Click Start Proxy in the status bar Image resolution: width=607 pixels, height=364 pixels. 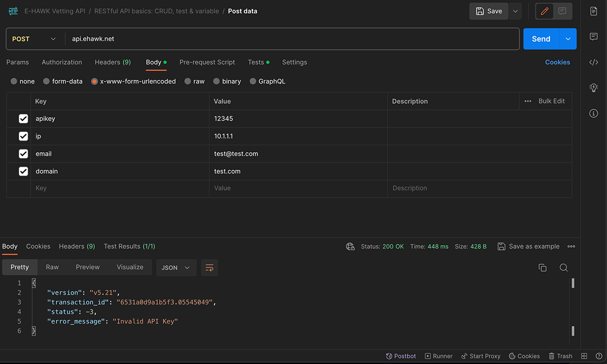pyautogui.click(x=480, y=356)
